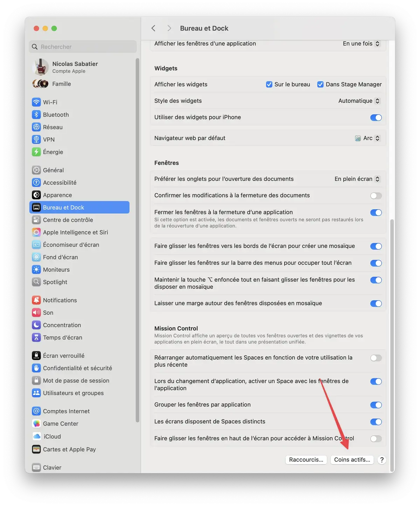This screenshot has height=506, width=420.
Task: Toggle Grouper les fenêtres par application off
Action: point(376,405)
